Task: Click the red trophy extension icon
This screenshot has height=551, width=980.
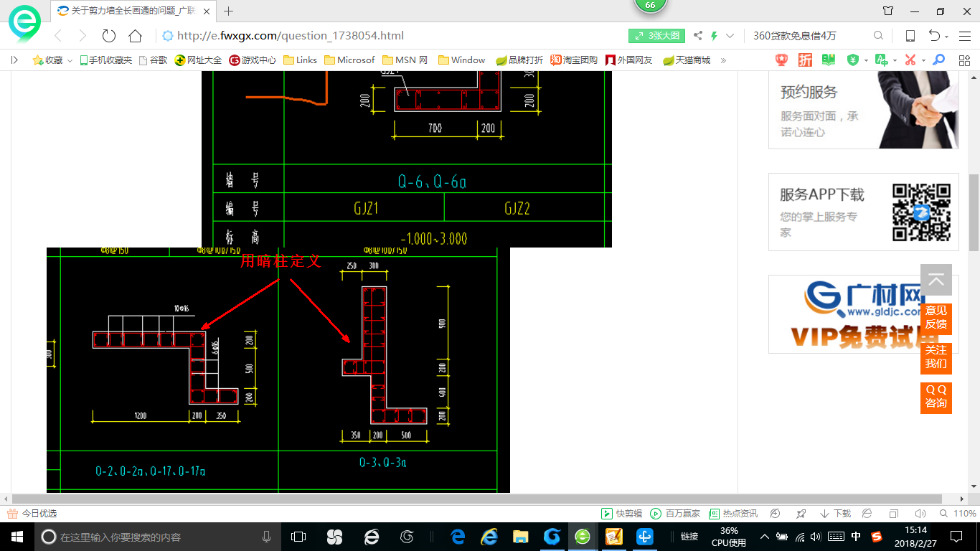Action: pos(781,60)
